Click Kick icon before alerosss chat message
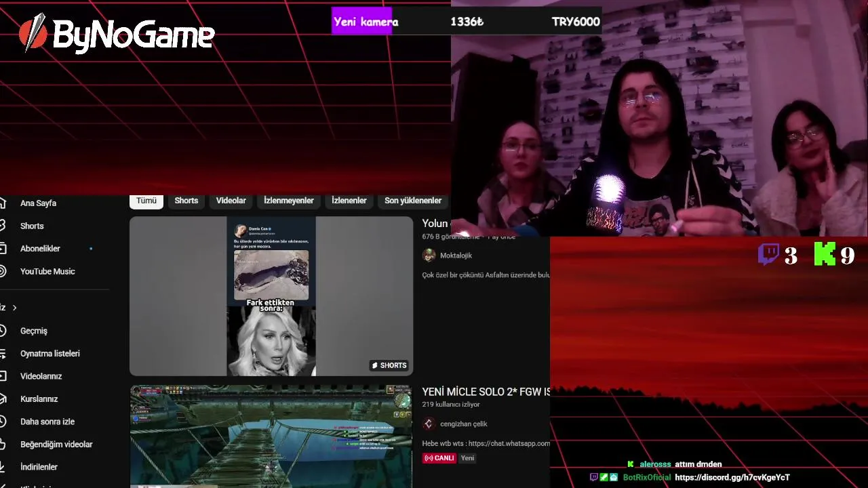The image size is (868, 488). 631,464
